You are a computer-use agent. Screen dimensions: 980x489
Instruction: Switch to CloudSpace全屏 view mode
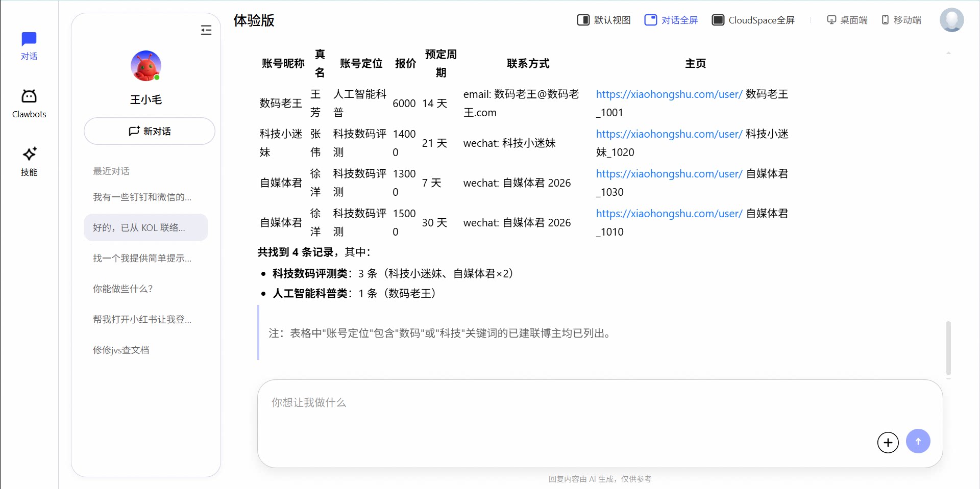click(753, 20)
